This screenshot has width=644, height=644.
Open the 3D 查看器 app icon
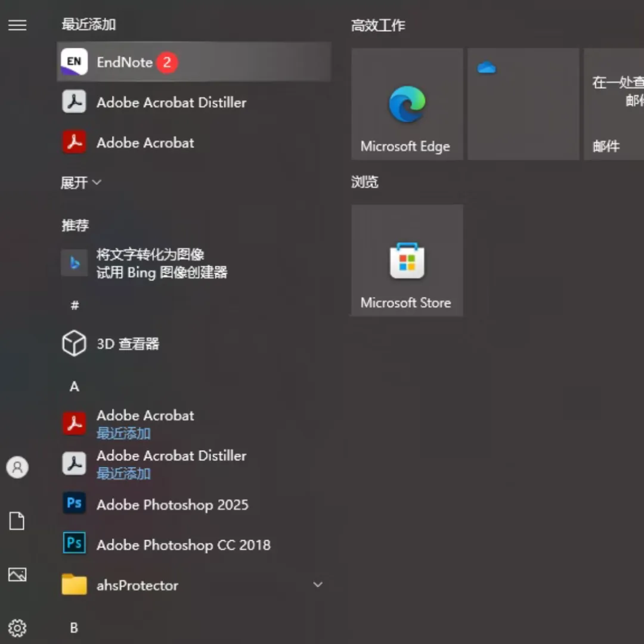pyautogui.click(x=75, y=343)
